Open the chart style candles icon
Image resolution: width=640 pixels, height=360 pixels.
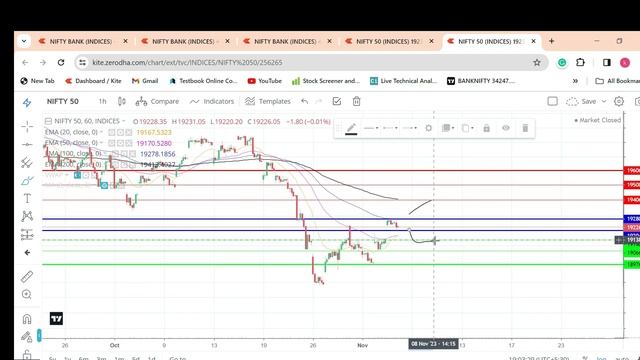coord(122,101)
